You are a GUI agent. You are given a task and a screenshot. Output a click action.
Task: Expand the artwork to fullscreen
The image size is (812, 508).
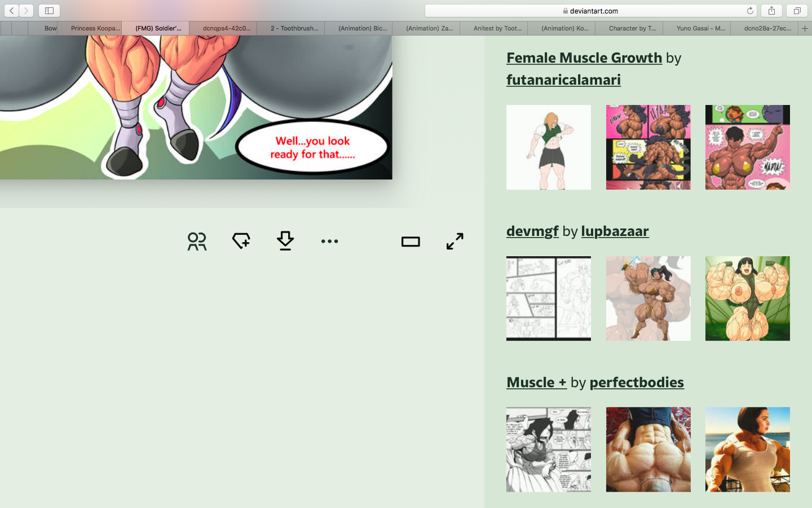[455, 241]
